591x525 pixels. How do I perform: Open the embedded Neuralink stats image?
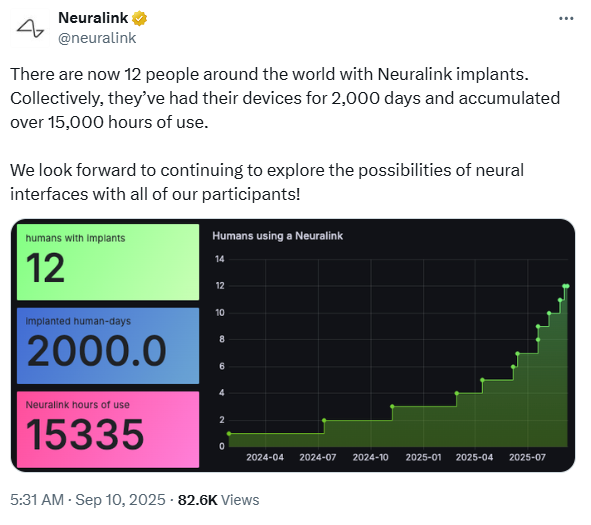pyautogui.click(x=293, y=346)
